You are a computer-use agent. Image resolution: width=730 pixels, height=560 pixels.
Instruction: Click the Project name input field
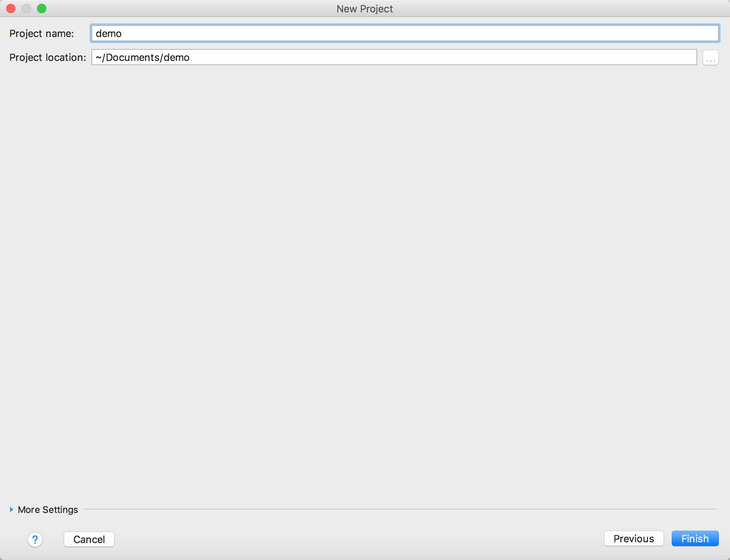pos(405,34)
